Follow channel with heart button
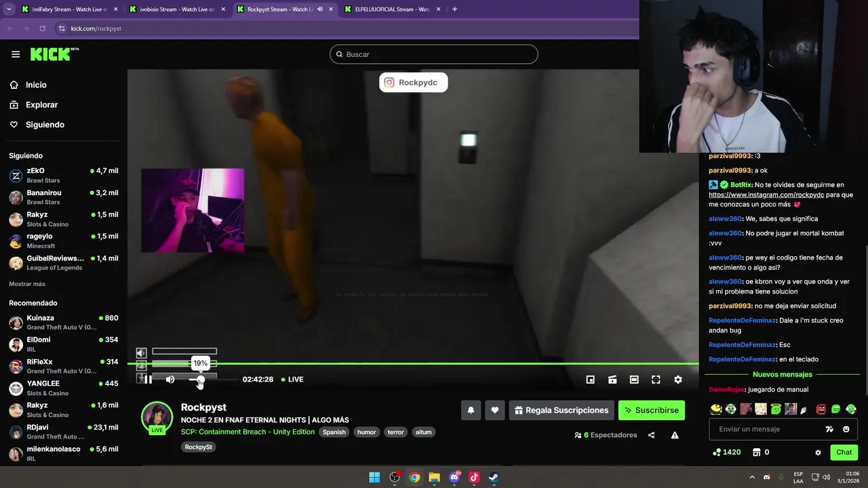 [495, 410]
